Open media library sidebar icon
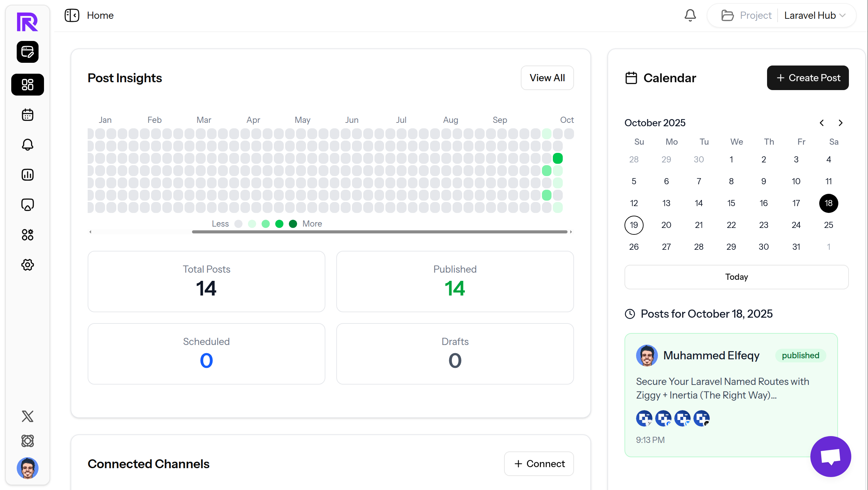This screenshot has width=868, height=490. pyautogui.click(x=28, y=205)
